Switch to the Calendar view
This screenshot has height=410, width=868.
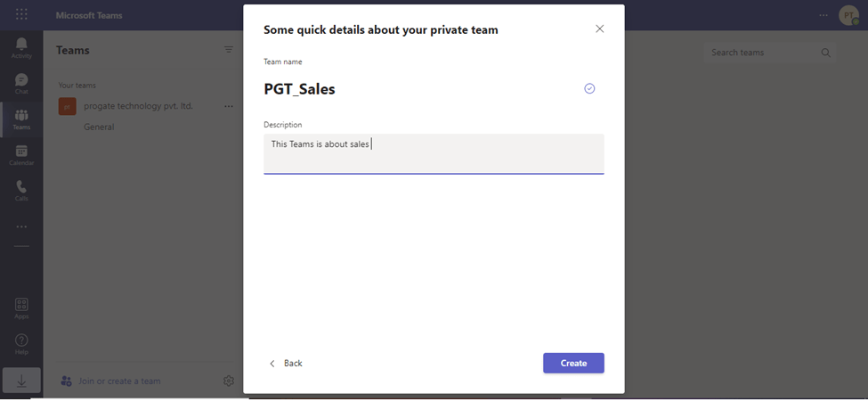21,155
